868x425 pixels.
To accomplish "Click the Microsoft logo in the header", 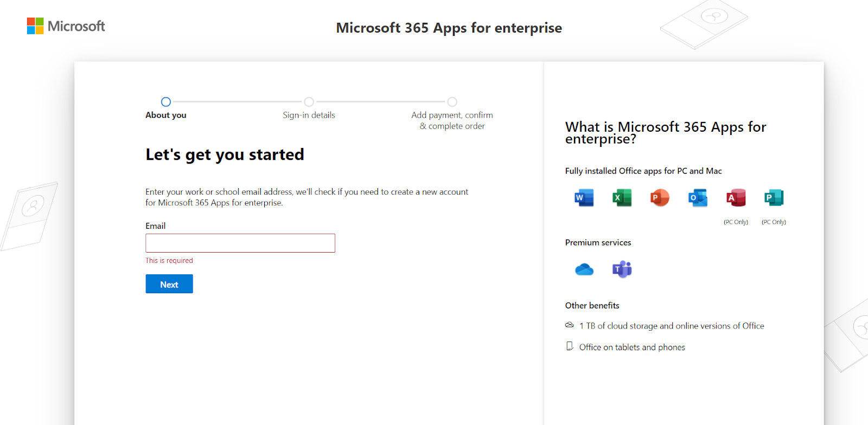I will click(x=66, y=26).
